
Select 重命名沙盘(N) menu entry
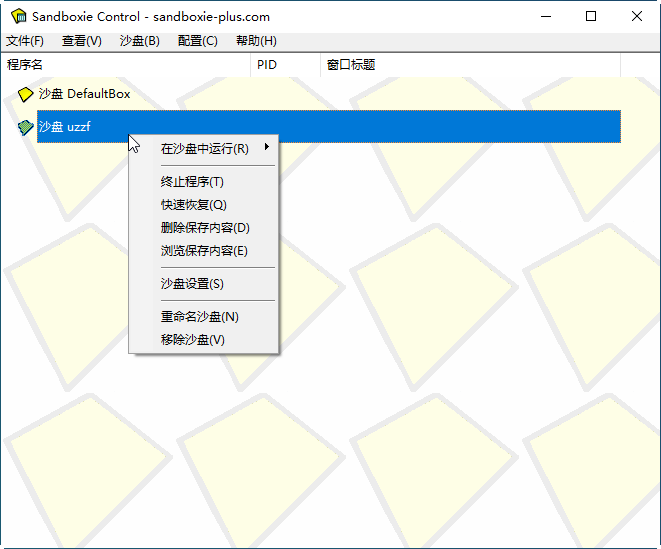coord(204,317)
